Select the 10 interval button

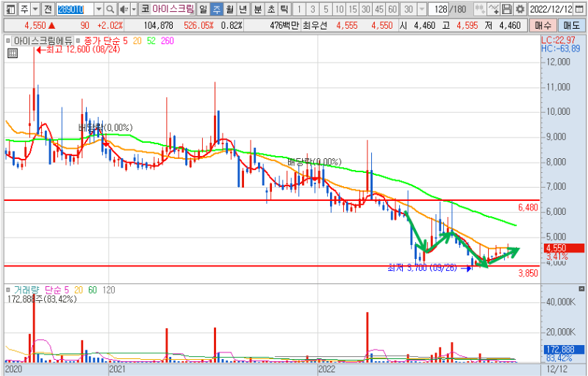[340, 9]
